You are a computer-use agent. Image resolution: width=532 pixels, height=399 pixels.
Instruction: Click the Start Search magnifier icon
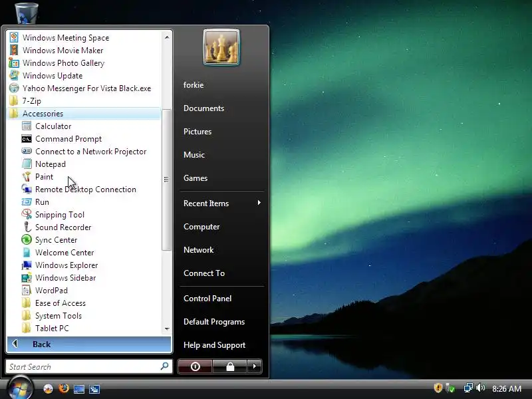[164, 366]
